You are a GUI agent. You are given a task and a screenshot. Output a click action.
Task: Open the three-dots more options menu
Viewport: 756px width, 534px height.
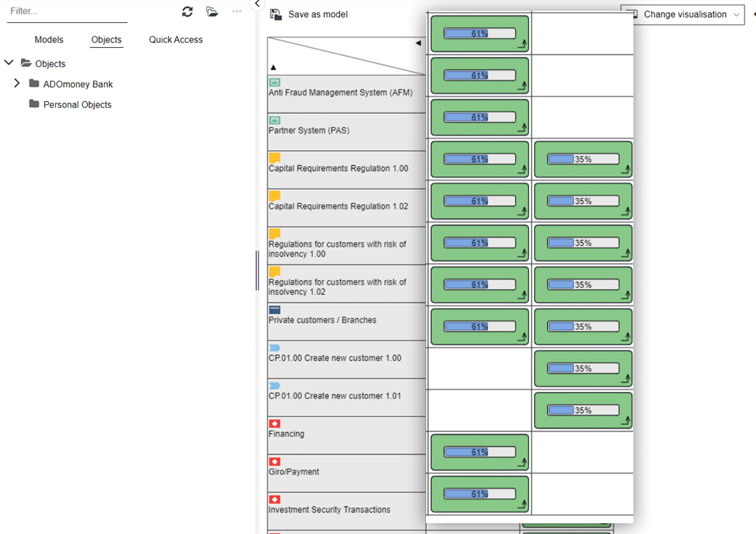coord(237,11)
